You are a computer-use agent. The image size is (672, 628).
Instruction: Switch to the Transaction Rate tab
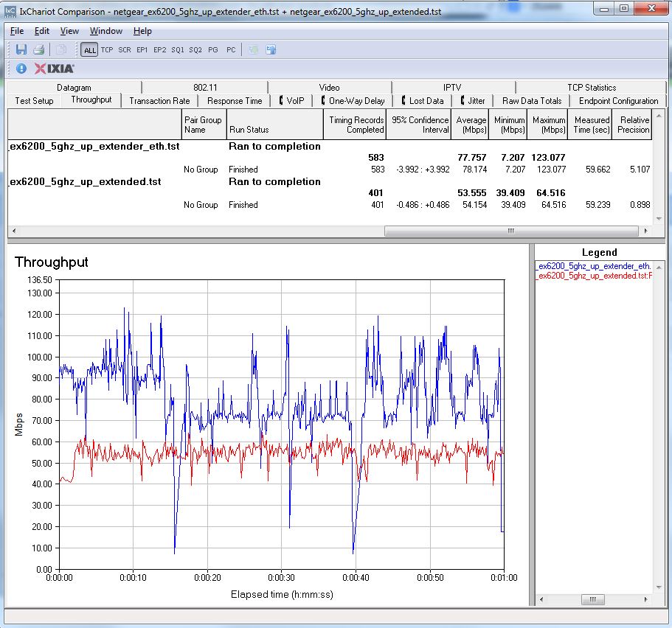click(159, 101)
